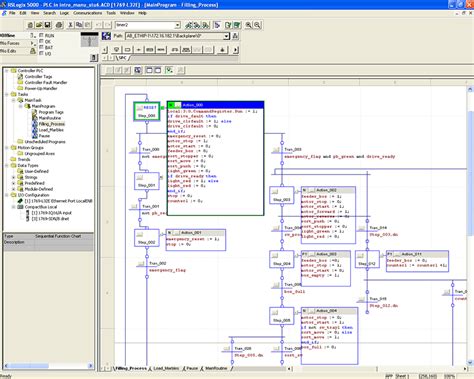Switch to the Load_Marbles sheet tab
This screenshot has width=474, height=379.
[166, 368]
